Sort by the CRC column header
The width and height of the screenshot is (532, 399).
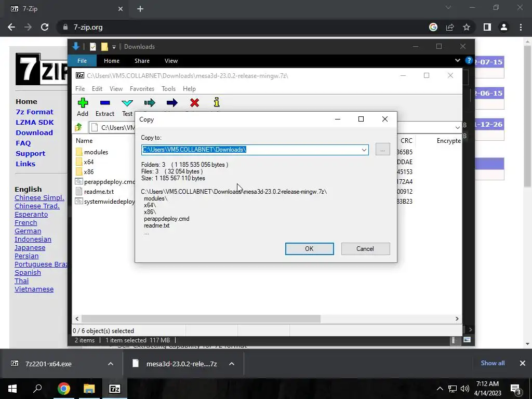click(406, 140)
